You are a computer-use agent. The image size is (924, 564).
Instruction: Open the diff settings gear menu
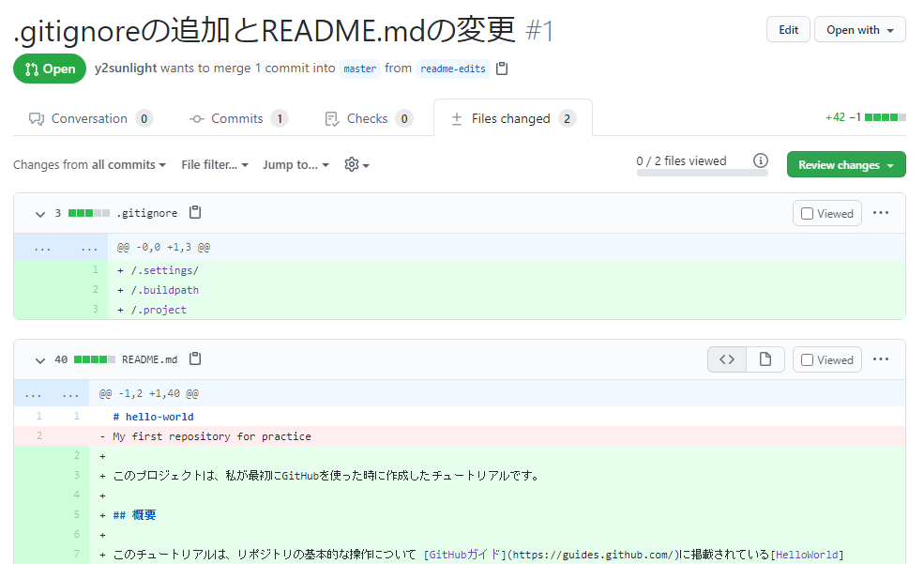tap(356, 165)
